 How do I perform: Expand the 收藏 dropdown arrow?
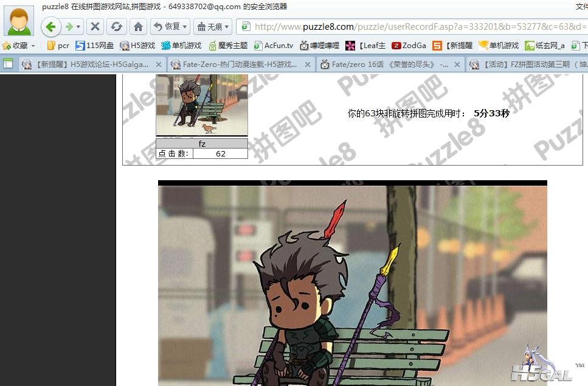(x=33, y=46)
